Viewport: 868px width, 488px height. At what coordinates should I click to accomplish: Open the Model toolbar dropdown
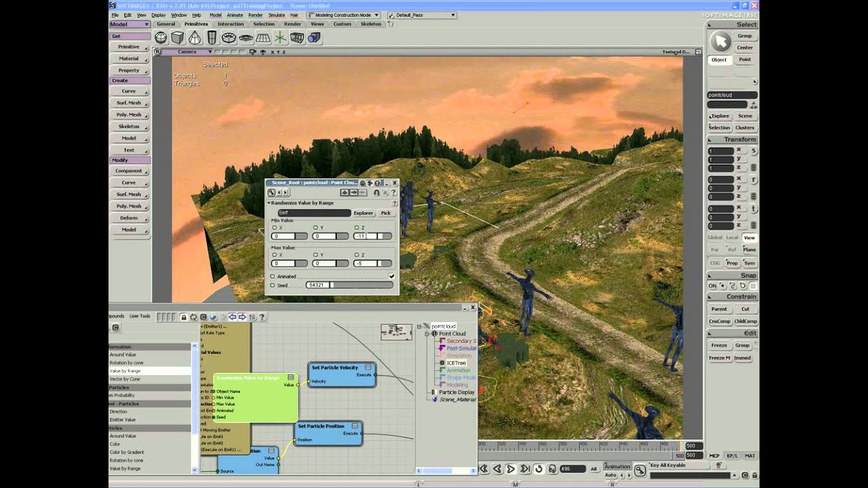pyautogui.click(x=129, y=24)
